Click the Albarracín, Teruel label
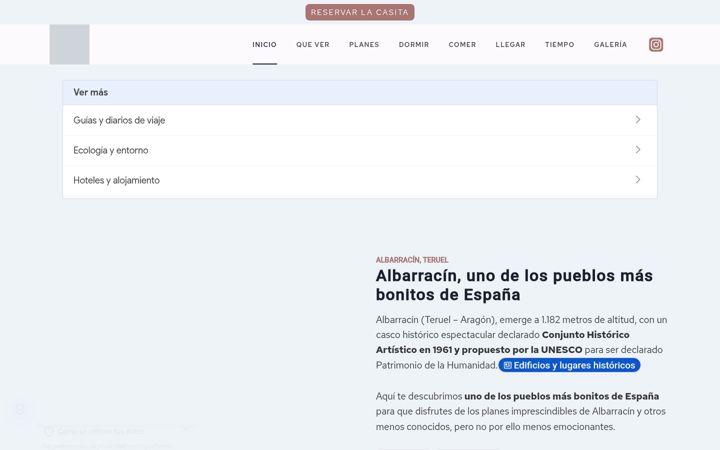The width and height of the screenshot is (720, 450). [412, 260]
